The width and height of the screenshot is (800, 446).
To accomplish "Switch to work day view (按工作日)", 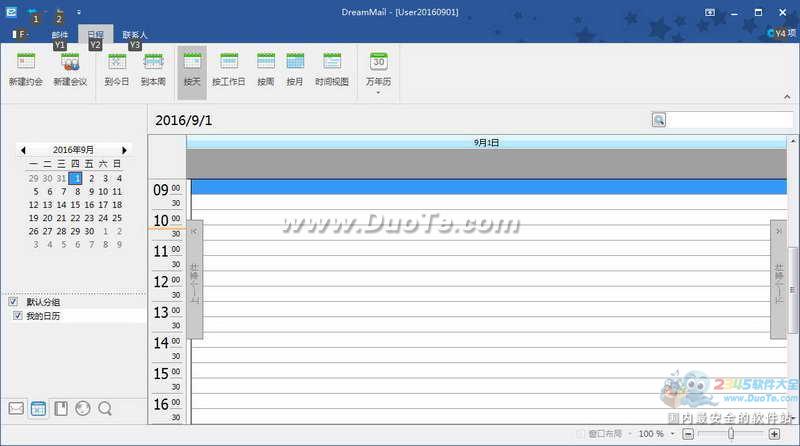I will tap(229, 70).
